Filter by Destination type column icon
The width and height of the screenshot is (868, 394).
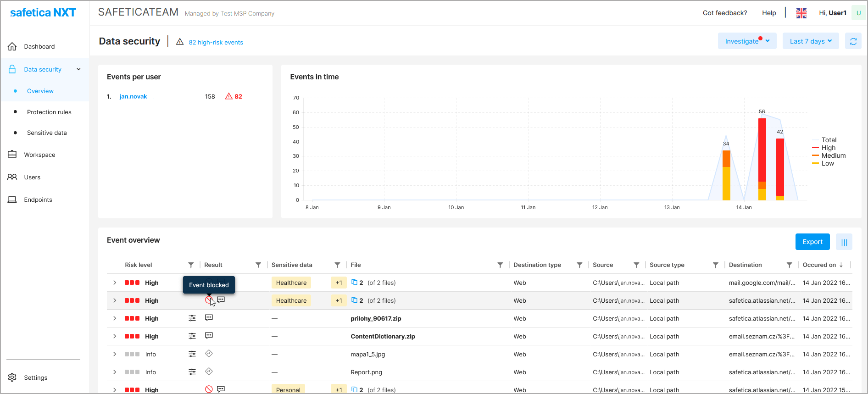pos(579,265)
